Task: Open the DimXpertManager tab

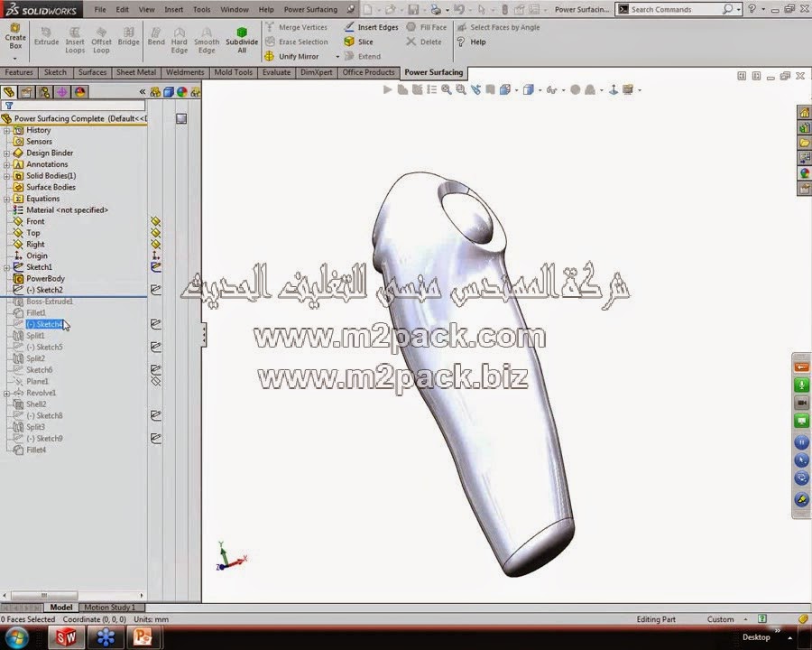Action: point(62,92)
